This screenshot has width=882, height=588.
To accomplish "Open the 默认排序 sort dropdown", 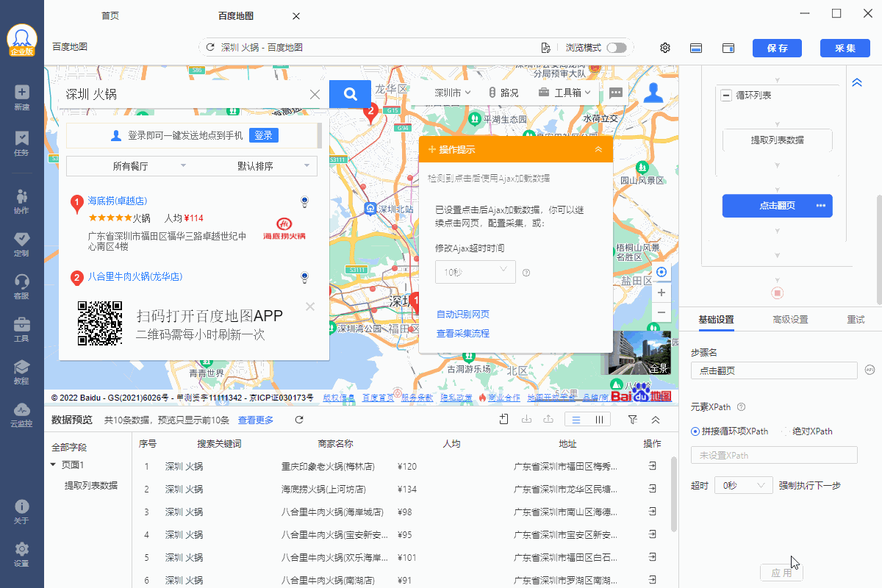I will [254, 166].
